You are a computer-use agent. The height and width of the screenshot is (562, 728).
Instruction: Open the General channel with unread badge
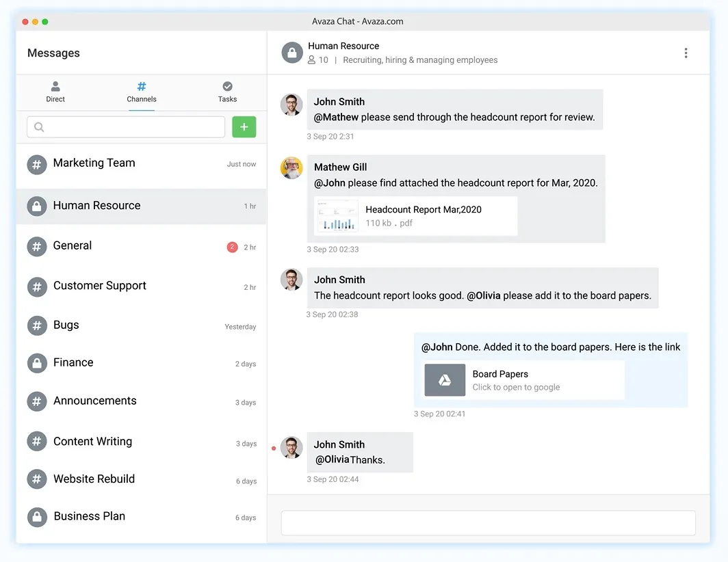click(x=73, y=246)
